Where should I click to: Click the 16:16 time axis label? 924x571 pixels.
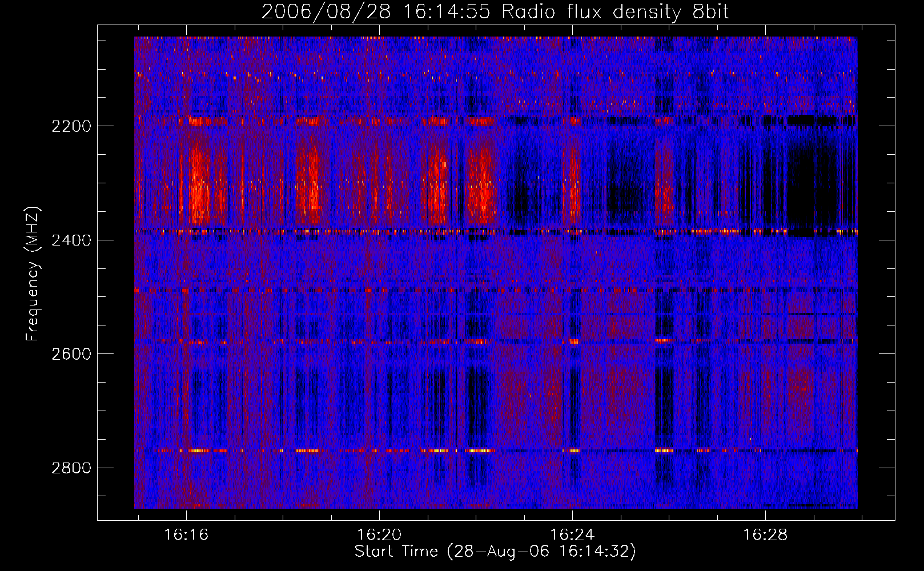coord(186,535)
